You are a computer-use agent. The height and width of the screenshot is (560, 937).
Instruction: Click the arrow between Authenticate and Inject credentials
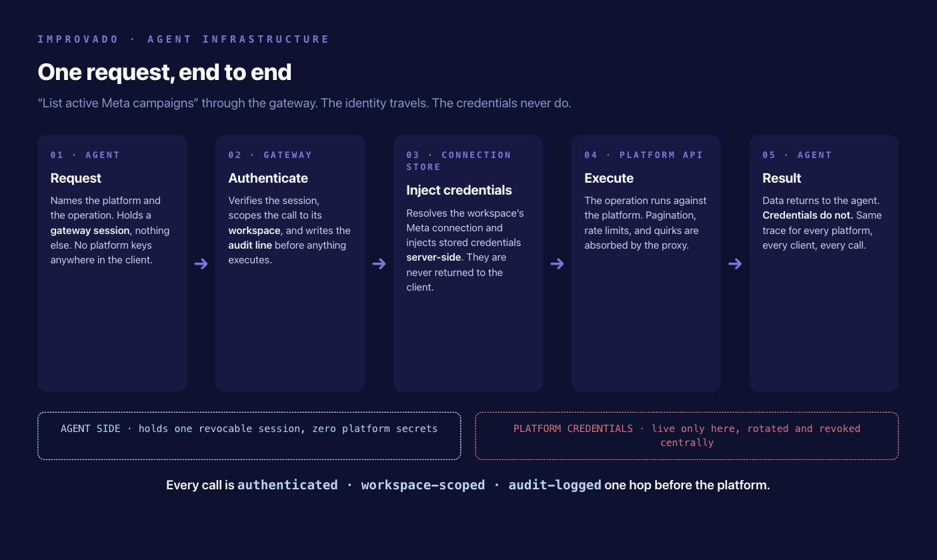tap(379, 264)
